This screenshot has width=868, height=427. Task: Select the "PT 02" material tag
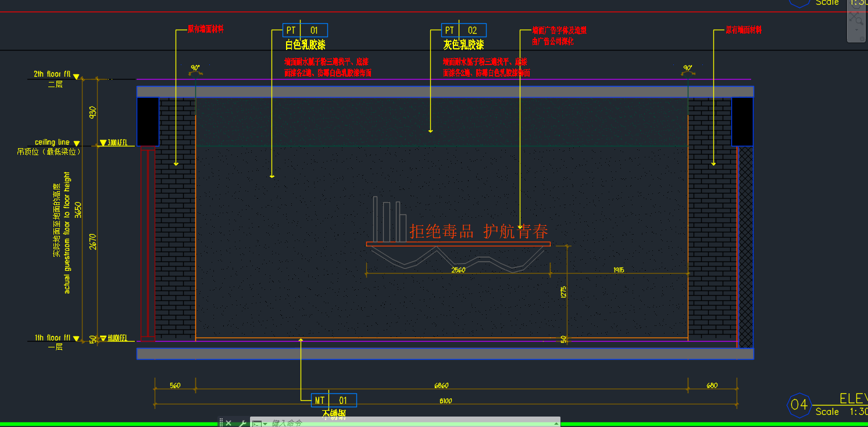464,30
